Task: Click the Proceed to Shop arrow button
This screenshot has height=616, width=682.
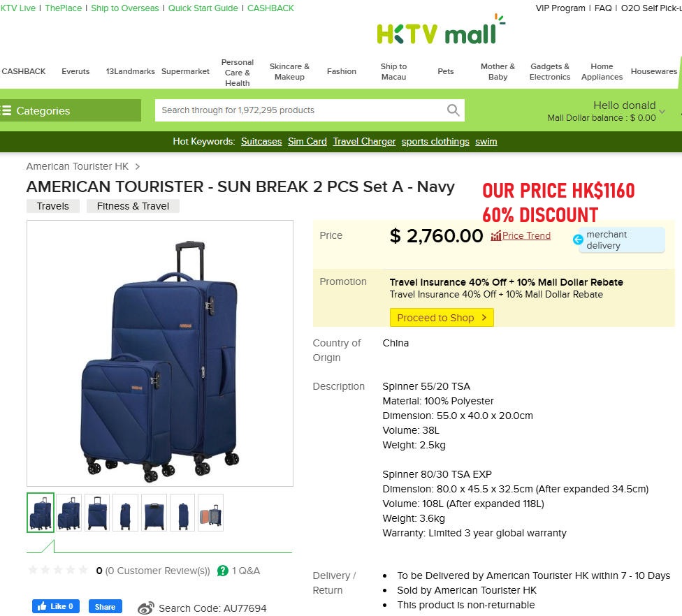Action: click(x=442, y=317)
